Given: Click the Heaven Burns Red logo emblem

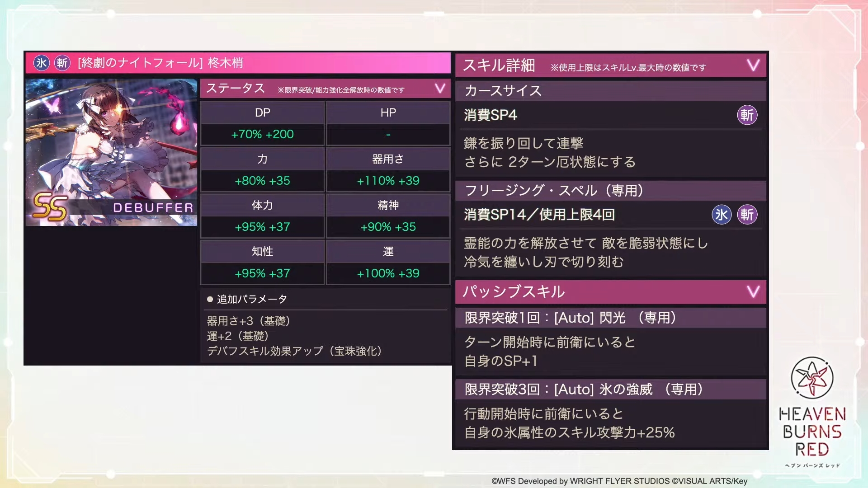Looking at the screenshot, I should point(812,378).
